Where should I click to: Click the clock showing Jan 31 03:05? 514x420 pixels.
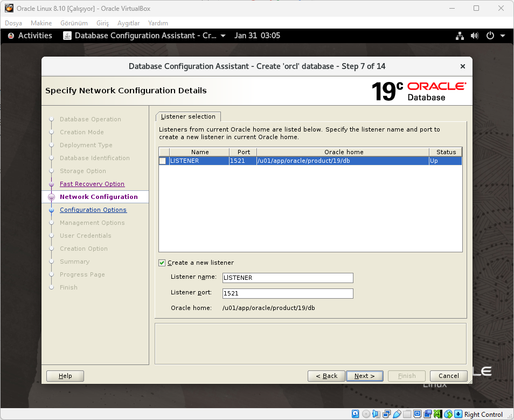(257, 36)
